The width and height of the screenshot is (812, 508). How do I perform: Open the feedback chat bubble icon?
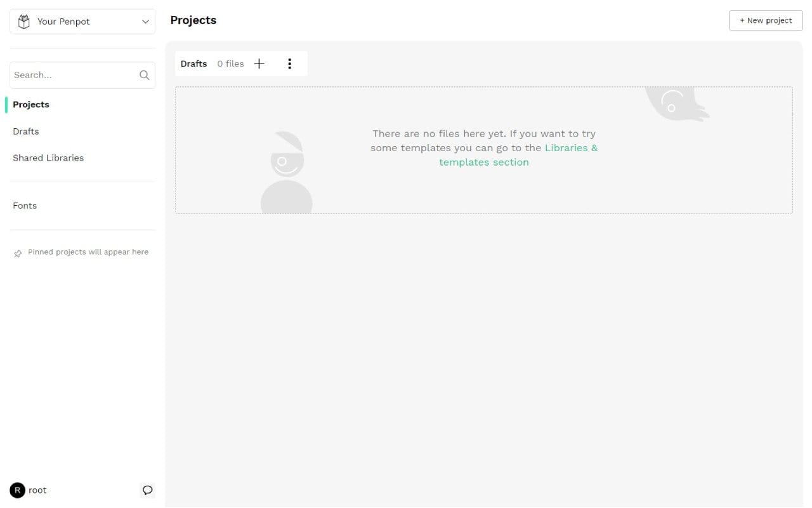click(147, 490)
